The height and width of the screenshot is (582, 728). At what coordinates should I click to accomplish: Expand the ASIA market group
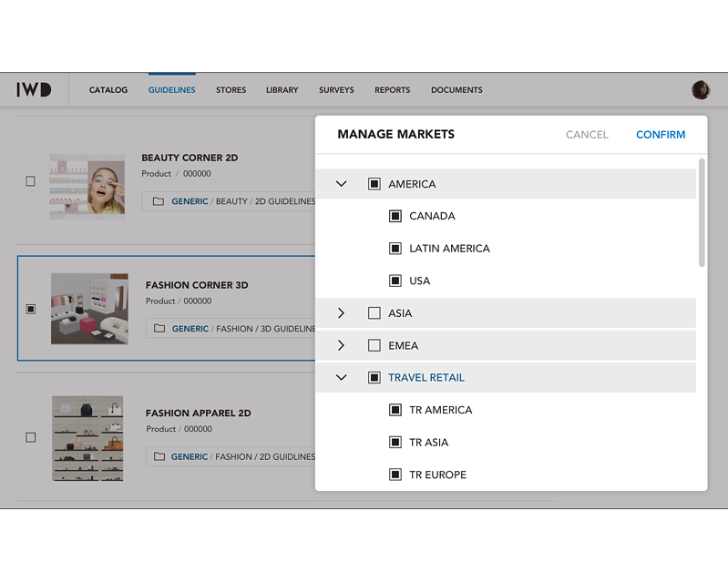point(342,313)
